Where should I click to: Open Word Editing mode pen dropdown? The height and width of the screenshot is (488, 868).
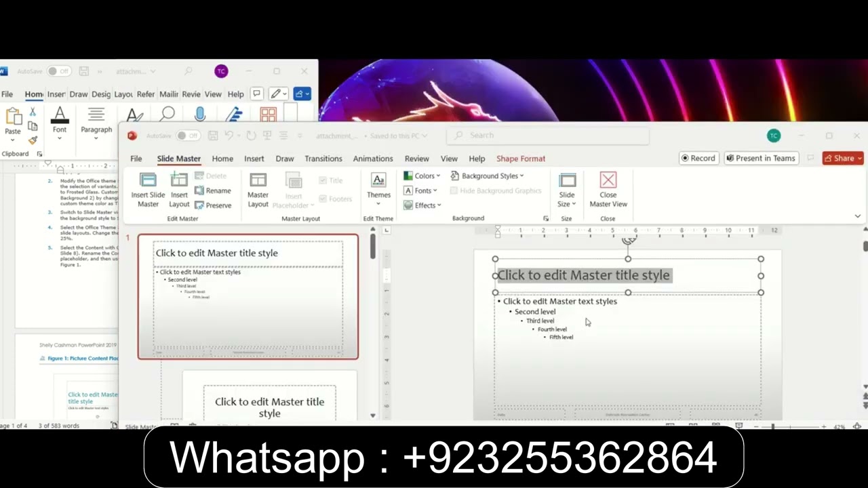[279, 94]
